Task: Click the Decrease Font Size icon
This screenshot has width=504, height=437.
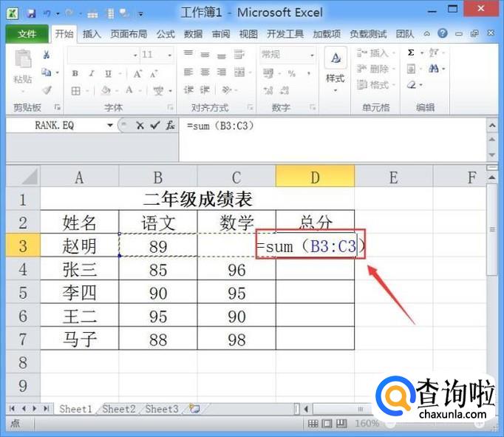Action: pyautogui.click(x=154, y=74)
